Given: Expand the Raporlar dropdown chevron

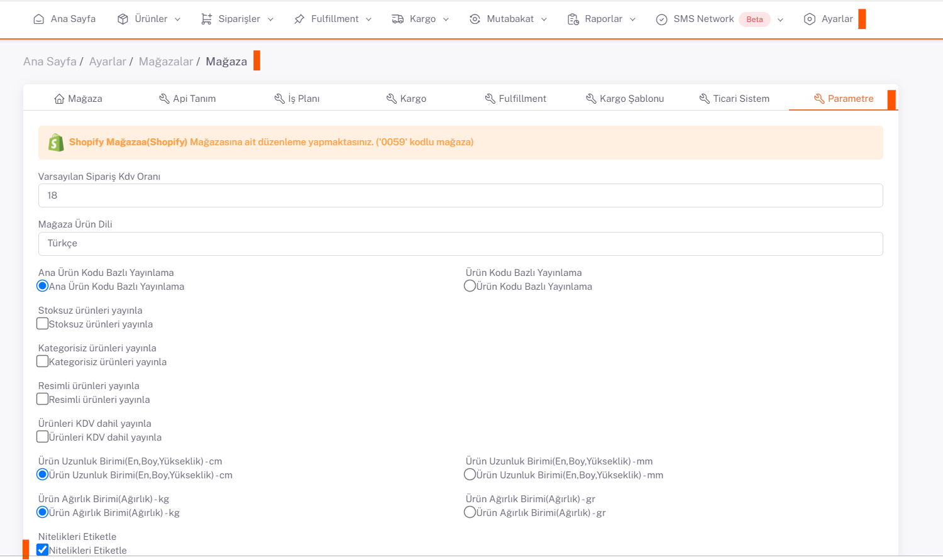Looking at the screenshot, I should coord(632,19).
